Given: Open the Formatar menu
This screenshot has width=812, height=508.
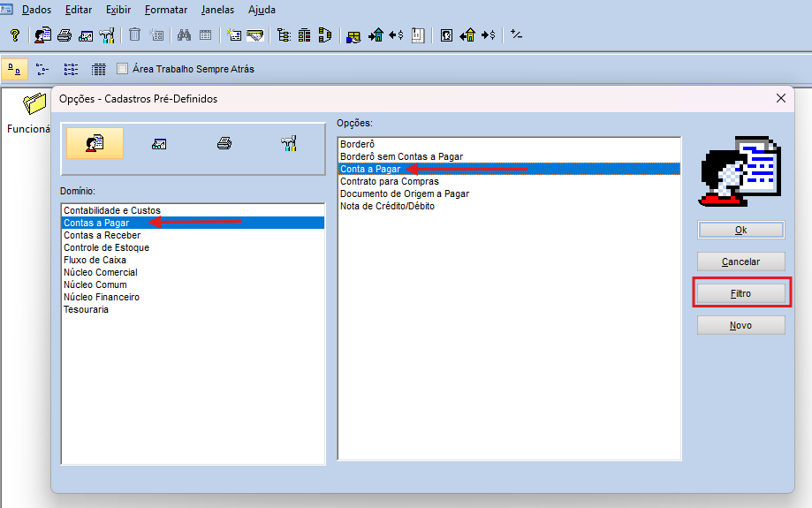Looking at the screenshot, I should (166, 11).
